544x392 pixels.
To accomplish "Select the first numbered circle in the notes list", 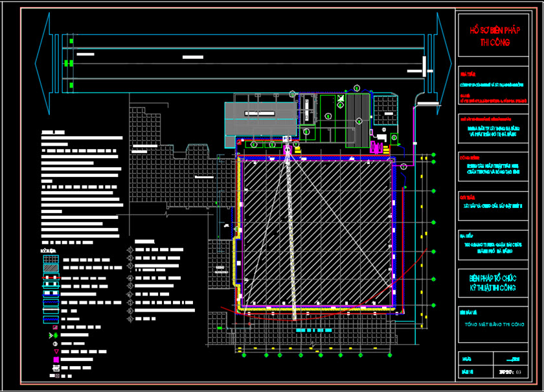I will click(x=130, y=248).
